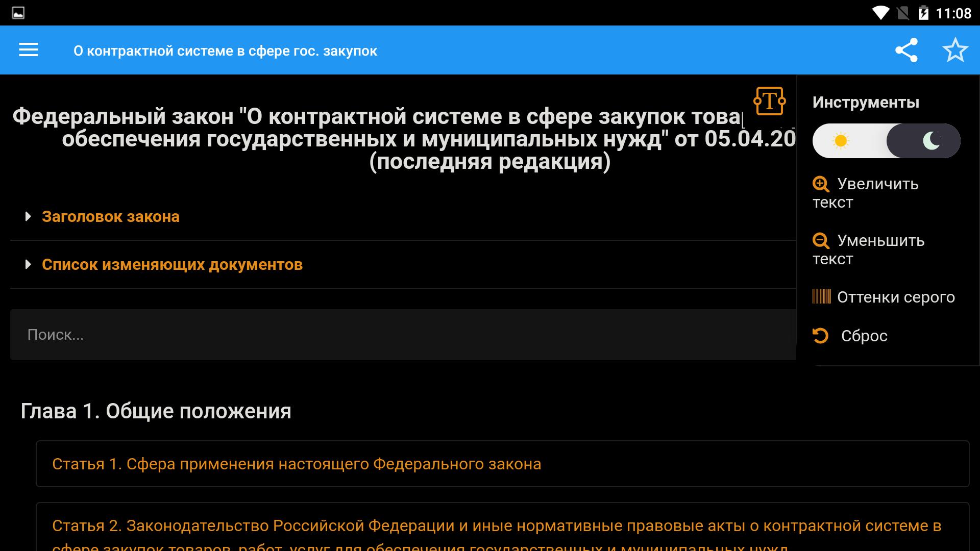This screenshot has height=551, width=980.
Task: Switch to dark theme moon side
Action: [931, 141]
